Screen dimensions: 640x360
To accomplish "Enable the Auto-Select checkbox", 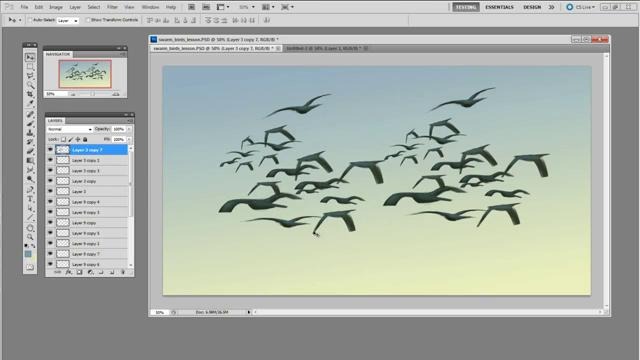I will [x=30, y=20].
